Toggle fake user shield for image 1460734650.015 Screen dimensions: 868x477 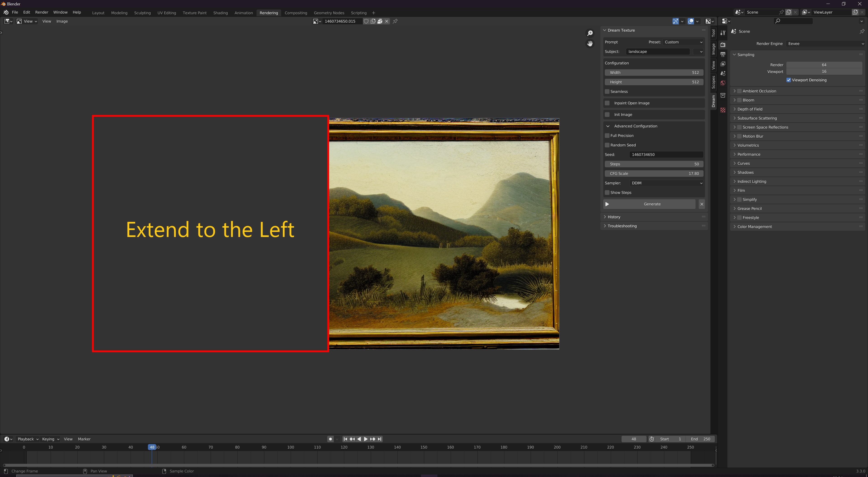tap(366, 21)
